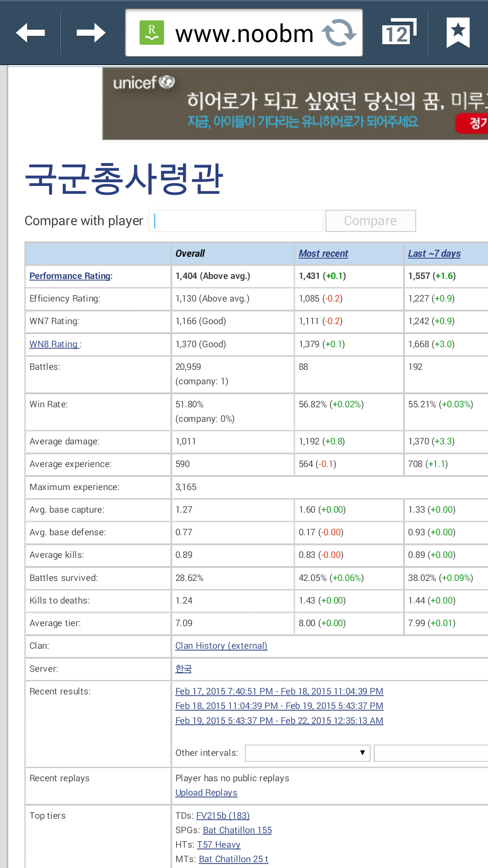488x868 pixels.
Task: Open the bookmarks star icon
Action: 458,33
